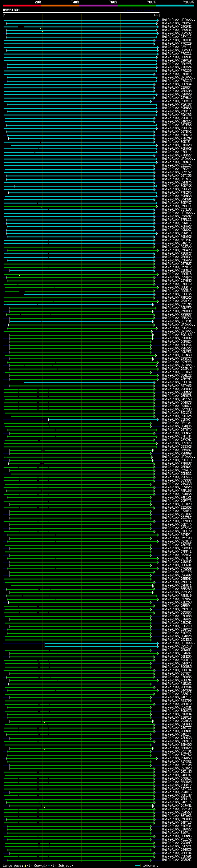Select the UniRef100_Q9FUM0 label
This screenshot has width=197, height=868.
click(x=176, y=389)
